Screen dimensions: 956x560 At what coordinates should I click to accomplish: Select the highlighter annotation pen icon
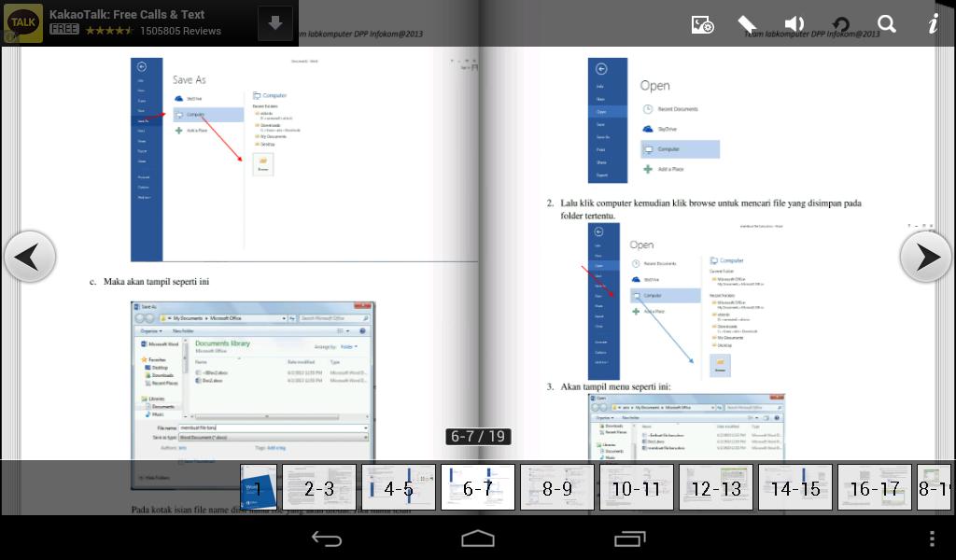747,24
